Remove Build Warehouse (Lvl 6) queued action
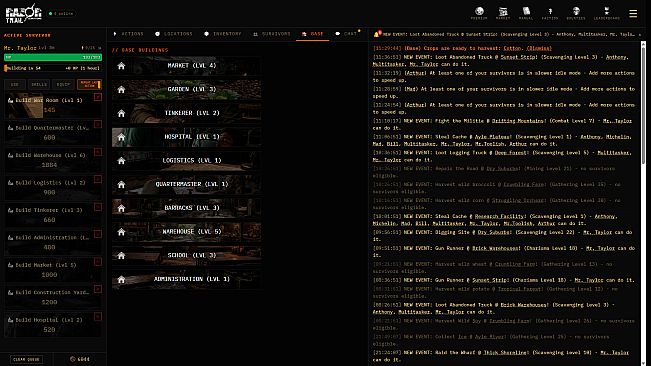This screenshot has height=366, width=651. [98, 152]
